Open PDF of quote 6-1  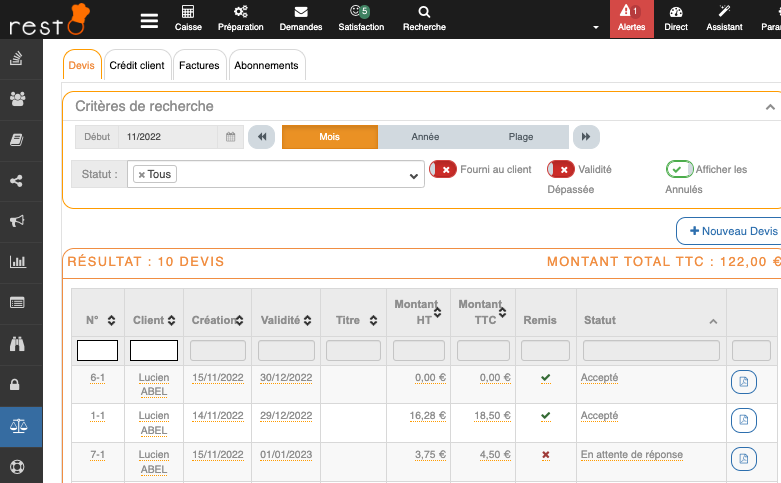coord(743,383)
